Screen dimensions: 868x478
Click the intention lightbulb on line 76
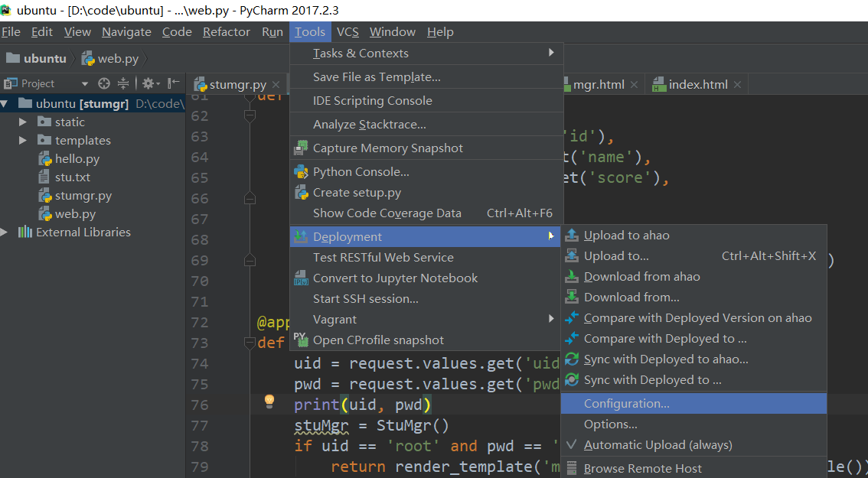269,401
